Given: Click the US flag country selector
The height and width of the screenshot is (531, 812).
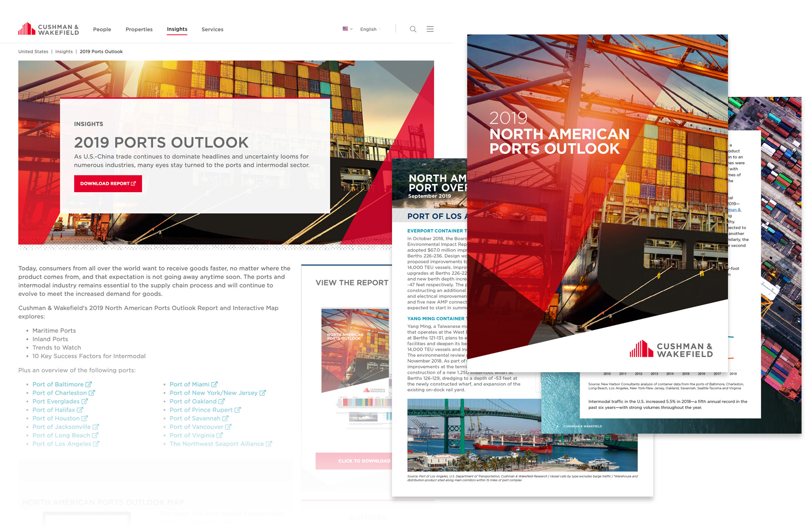Looking at the screenshot, I should [x=347, y=29].
